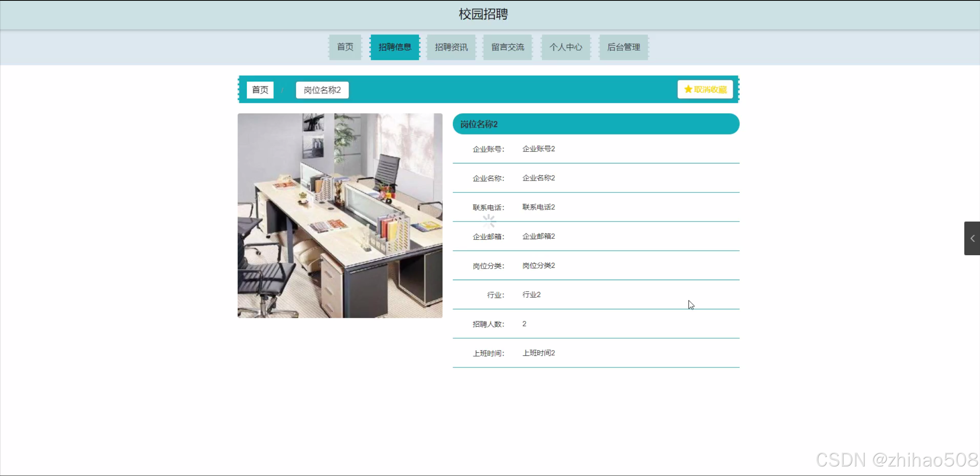Click the office desk job photo

(x=340, y=215)
